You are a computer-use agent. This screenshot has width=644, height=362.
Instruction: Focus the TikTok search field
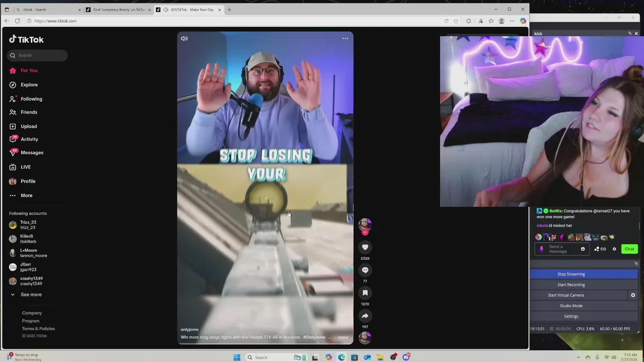[38, 55]
